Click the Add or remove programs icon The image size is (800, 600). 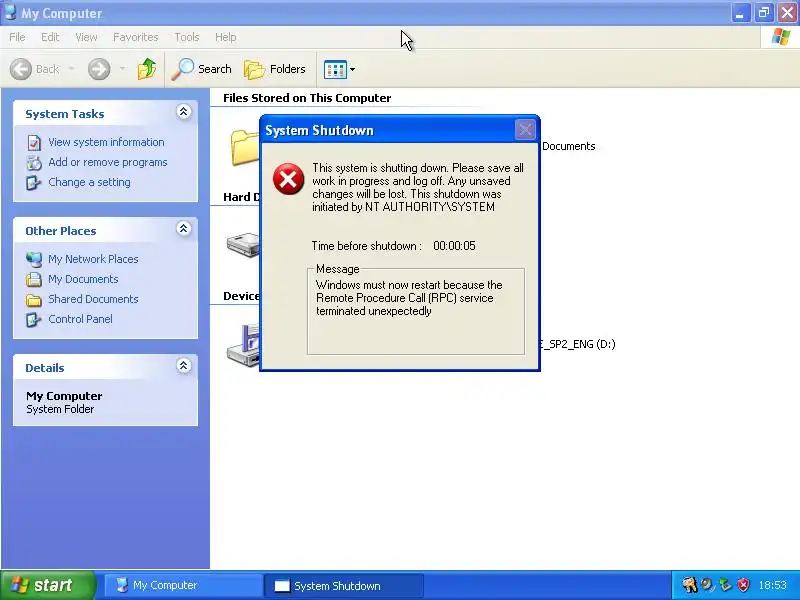[34, 163]
